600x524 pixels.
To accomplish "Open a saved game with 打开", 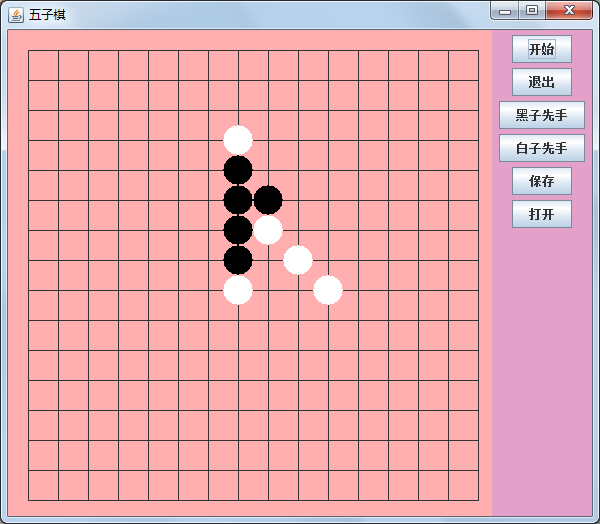I will point(542,214).
